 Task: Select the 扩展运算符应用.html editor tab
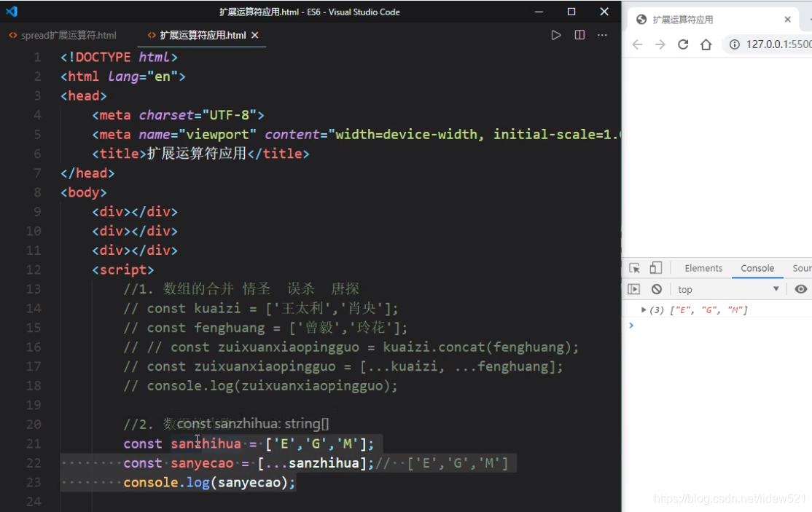(203, 35)
